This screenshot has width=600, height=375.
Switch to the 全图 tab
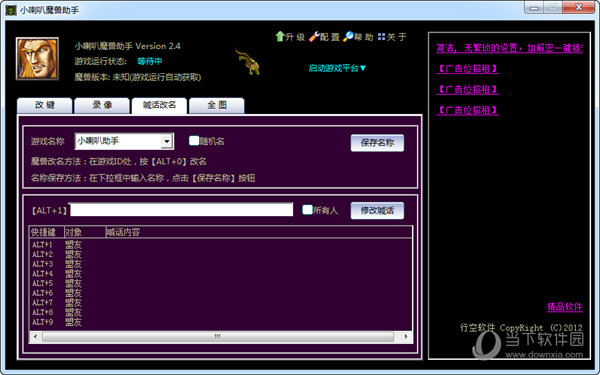click(x=217, y=105)
